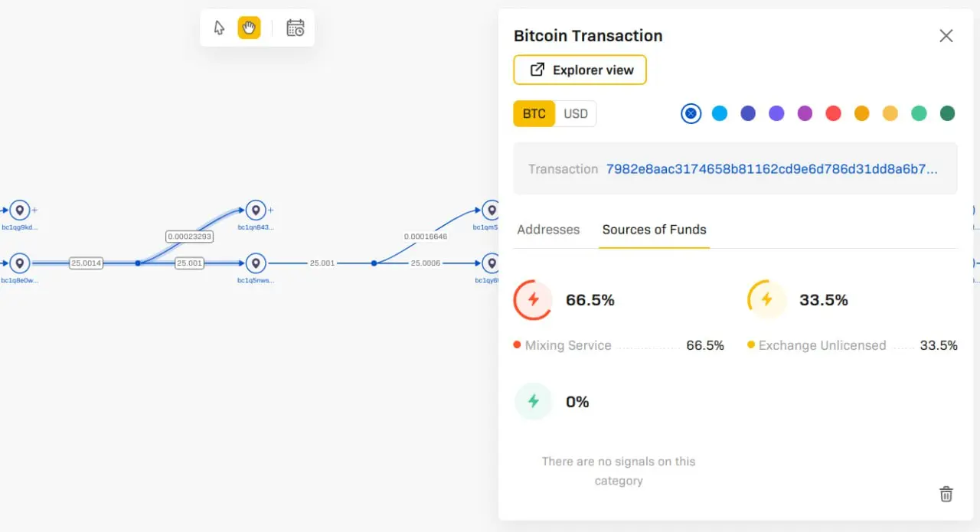980x532 pixels.
Task: Expand the bc1qg9kd node with plus
Action: pos(34,210)
